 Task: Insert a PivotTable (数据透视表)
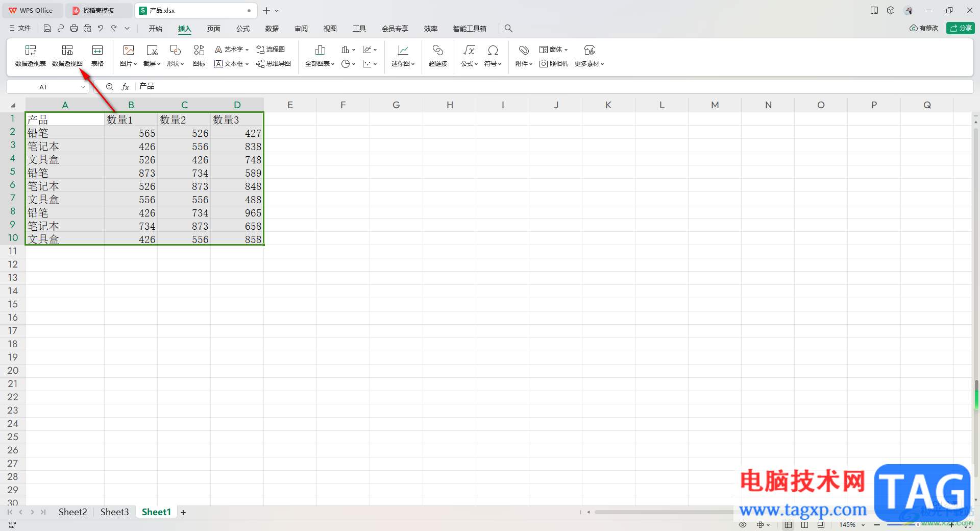(31, 56)
